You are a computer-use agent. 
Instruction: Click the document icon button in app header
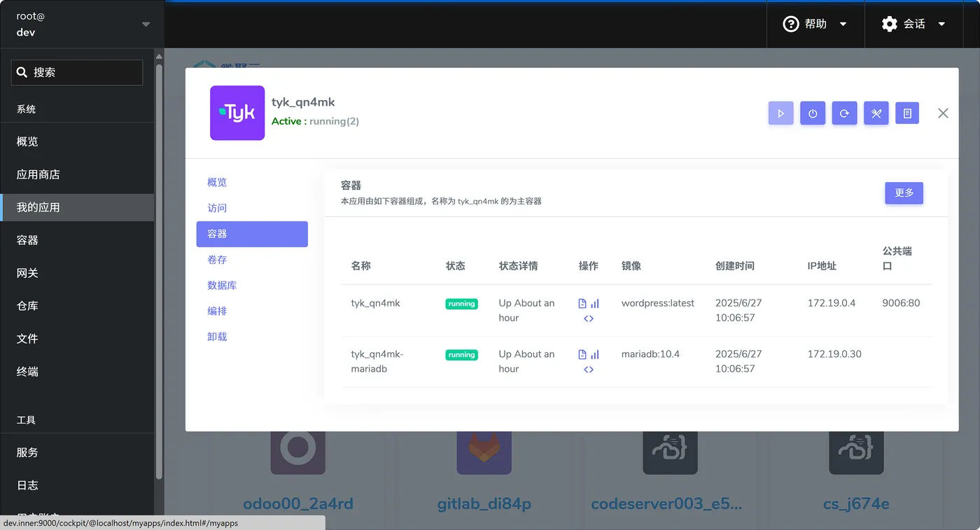pyautogui.click(x=907, y=113)
